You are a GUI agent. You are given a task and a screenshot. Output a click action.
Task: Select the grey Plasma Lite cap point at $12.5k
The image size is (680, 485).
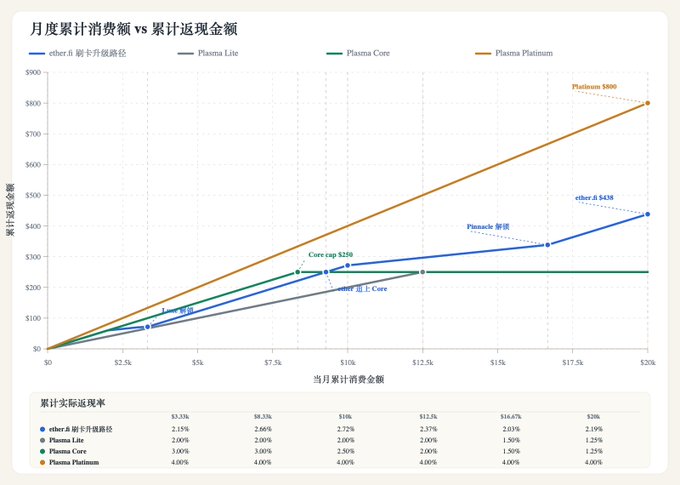point(423,272)
